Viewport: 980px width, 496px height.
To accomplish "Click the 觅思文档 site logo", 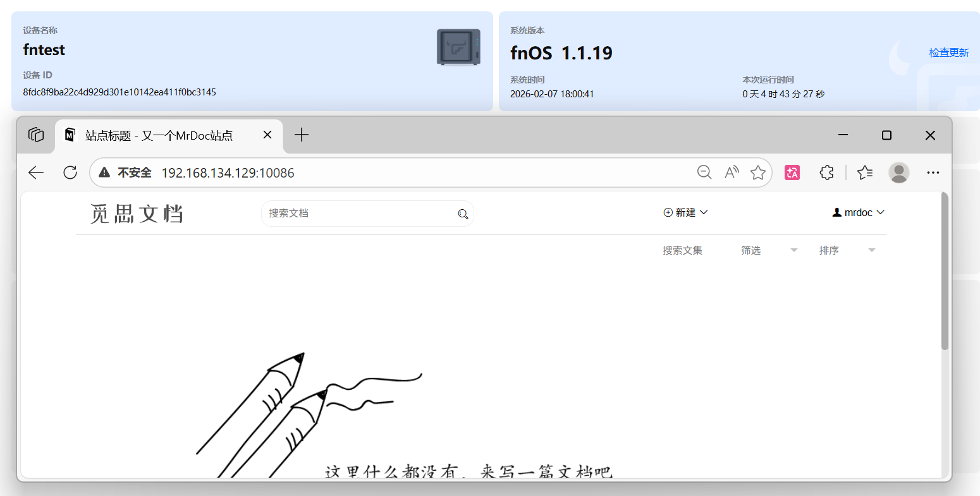I will 137,214.
